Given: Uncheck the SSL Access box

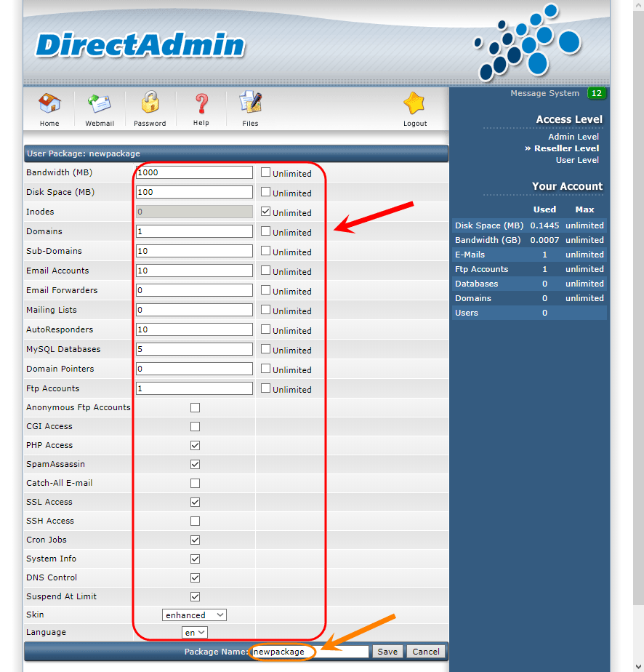Looking at the screenshot, I should 196,502.
